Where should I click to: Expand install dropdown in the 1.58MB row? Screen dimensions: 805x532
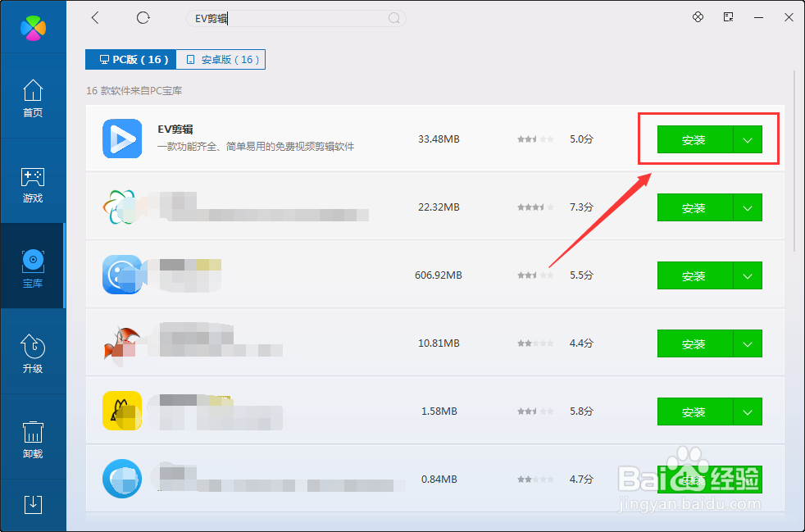748,412
